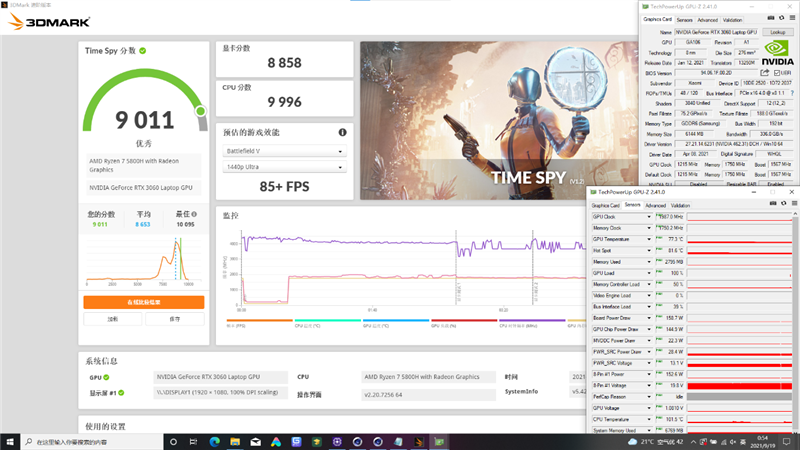800x450 pixels.
Task: Click the right white button under orange compare button
Action: pyautogui.click(x=174, y=319)
